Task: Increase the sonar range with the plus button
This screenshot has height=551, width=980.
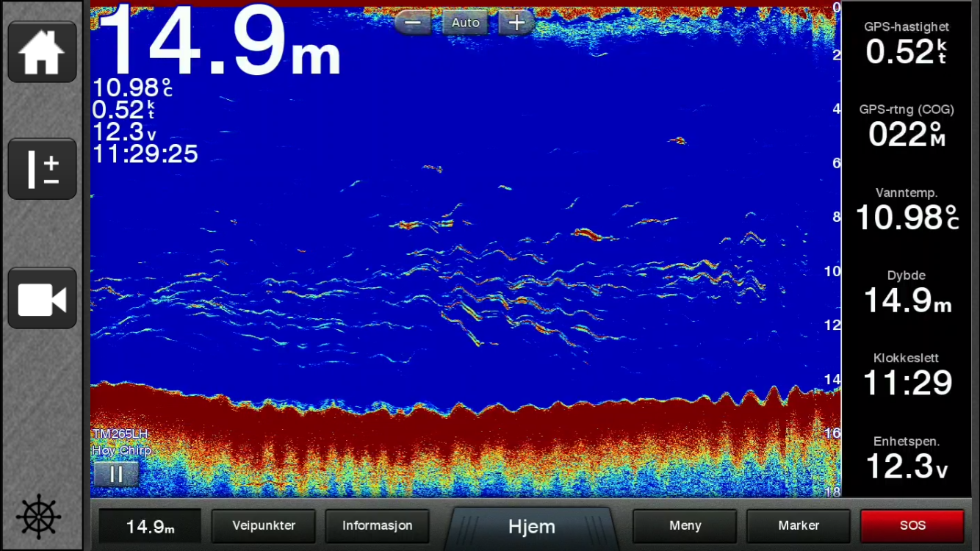Action: click(x=516, y=23)
